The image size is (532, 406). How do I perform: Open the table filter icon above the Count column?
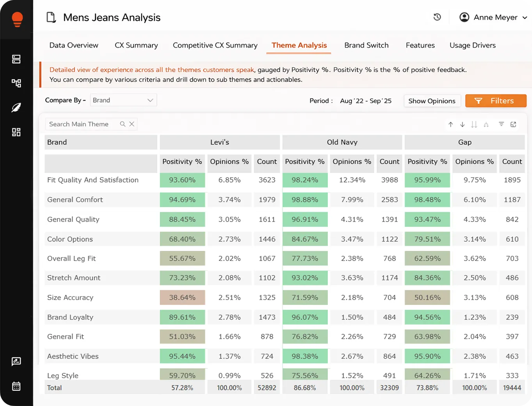(501, 124)
